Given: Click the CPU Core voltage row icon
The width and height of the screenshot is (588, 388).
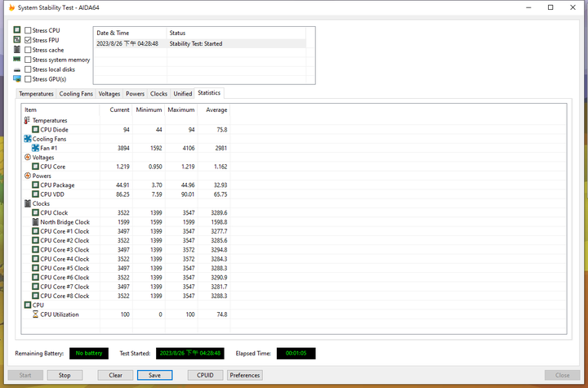Looking at the screenshot, I should coord(35,167).
